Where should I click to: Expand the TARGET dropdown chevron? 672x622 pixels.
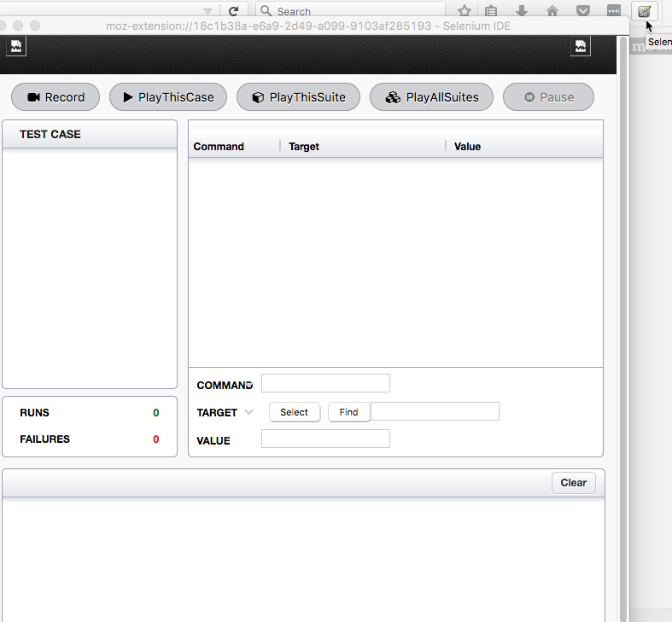click(x=248, y=412)
